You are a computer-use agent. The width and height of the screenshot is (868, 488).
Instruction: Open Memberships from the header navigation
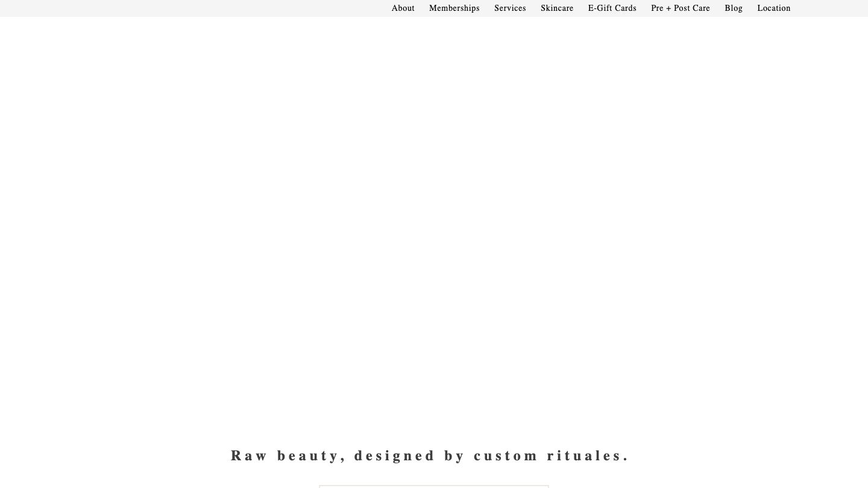coord(454,8)
